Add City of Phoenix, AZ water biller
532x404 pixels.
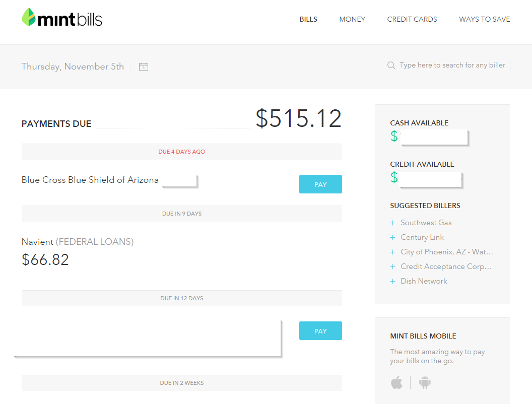[x=392, y=252]
